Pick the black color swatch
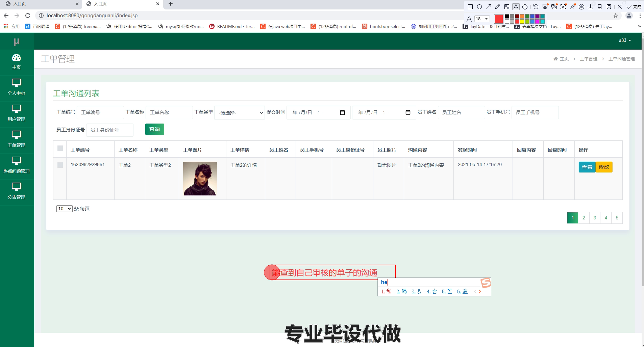Image resolution: width=644 pixels, height=347 pixels. point(507,17)
